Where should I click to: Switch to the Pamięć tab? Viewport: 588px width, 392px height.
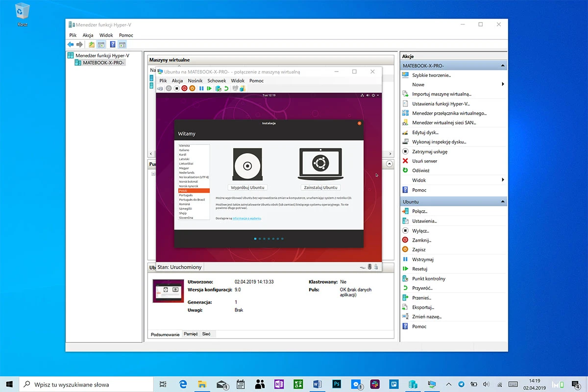pos(191,334)
